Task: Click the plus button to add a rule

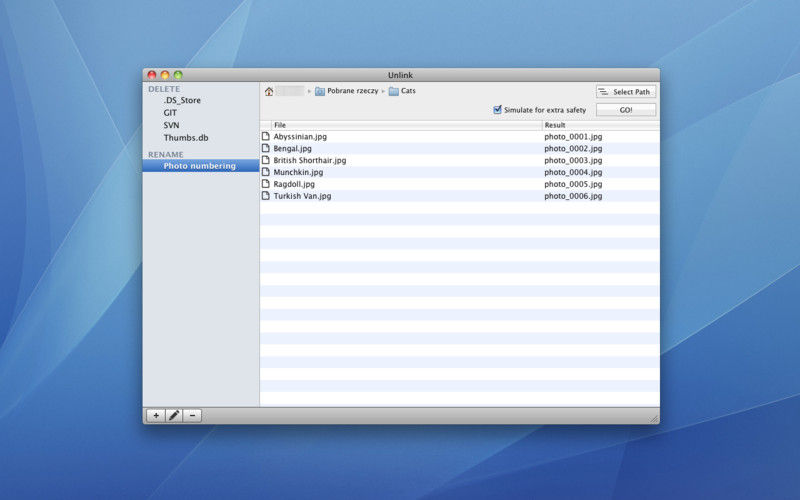Action: point(156,416)
